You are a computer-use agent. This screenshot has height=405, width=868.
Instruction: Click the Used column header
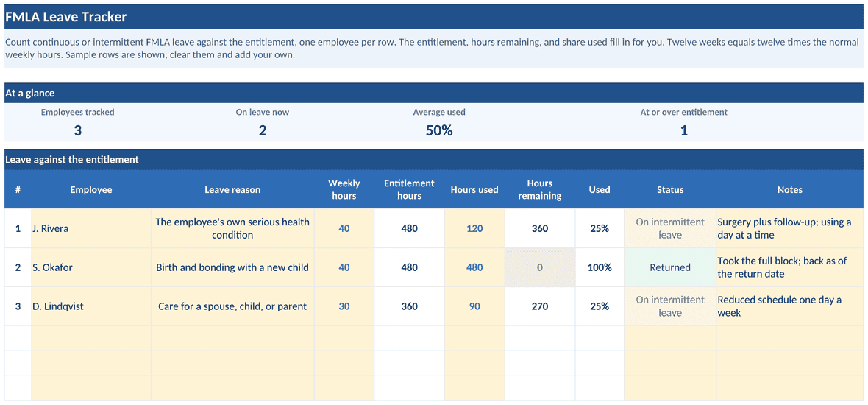pos(600,189)
